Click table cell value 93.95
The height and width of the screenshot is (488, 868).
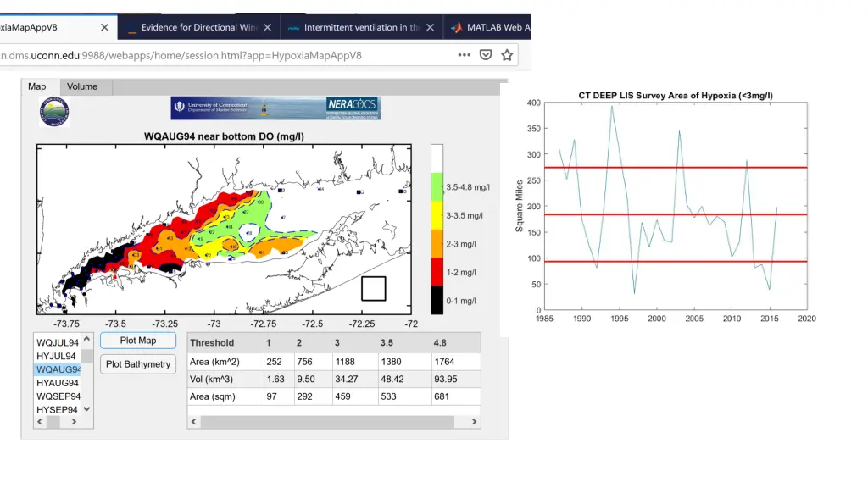(x=446, y=379)
